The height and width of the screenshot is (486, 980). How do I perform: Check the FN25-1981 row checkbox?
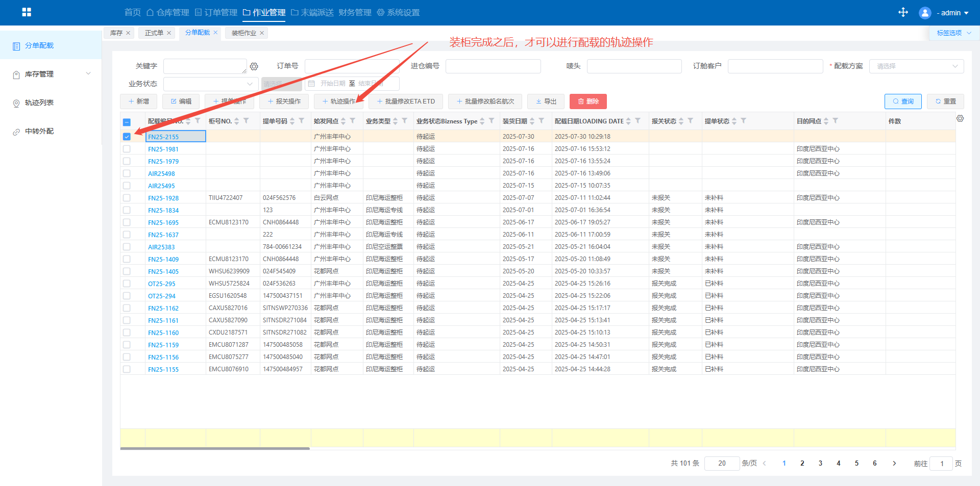click(127, 149)
